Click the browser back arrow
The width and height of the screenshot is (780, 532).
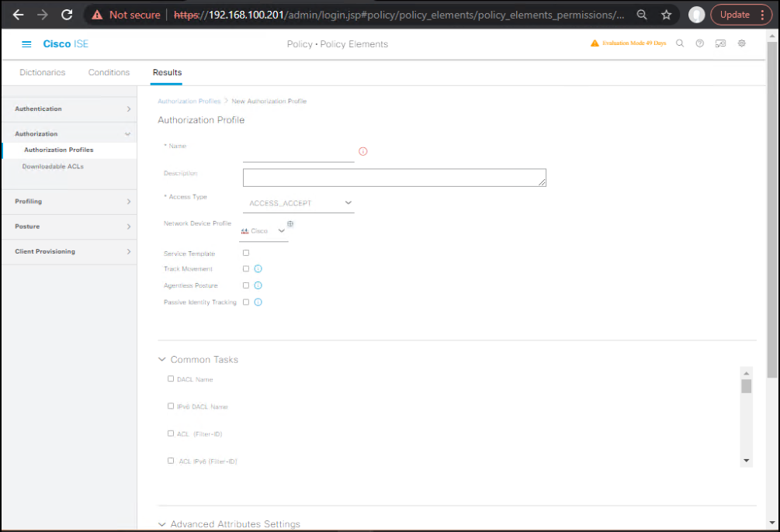(x=19, y=15)
